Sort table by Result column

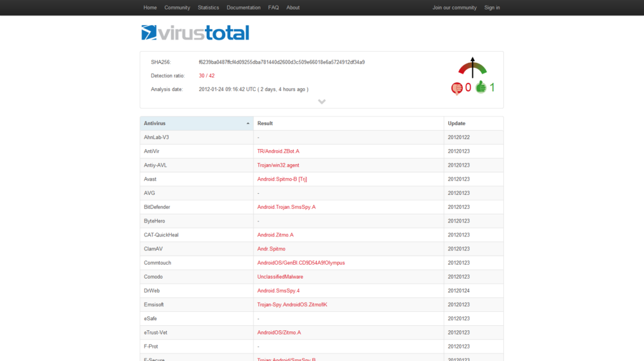(x=265, y=123)
